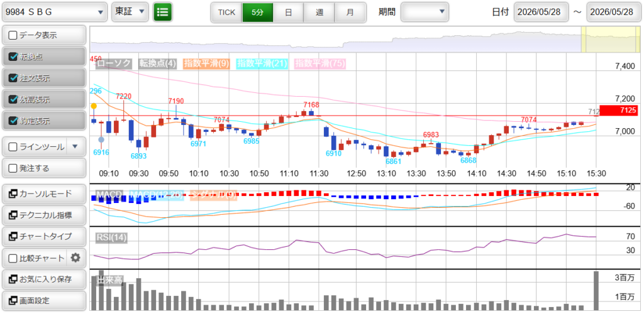Open settings gear beside 比較チャート
The width and height of the screenshot is (644, 314).
pyautogui.click(x=75, y=258)
